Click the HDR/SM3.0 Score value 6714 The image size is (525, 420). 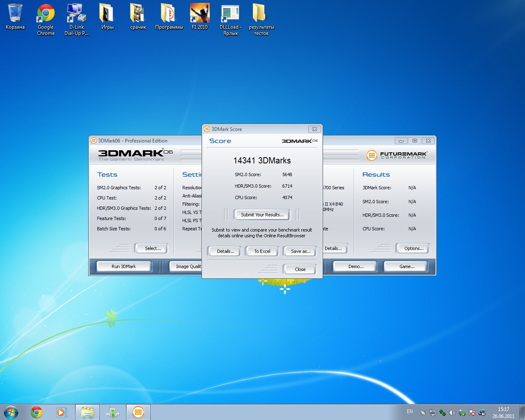287,186
